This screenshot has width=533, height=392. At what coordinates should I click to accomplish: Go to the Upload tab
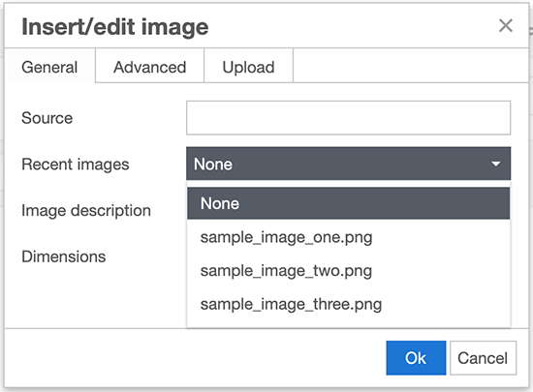pos(248,66)
